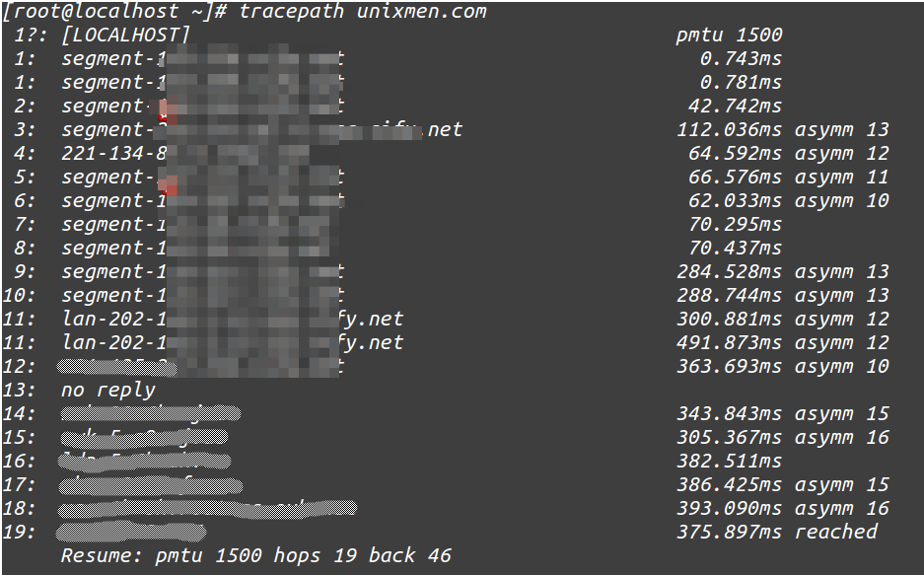Click hop 7 timing 70.295ms
The height and width of the screenshot is (575, 924).
(735, 225)
